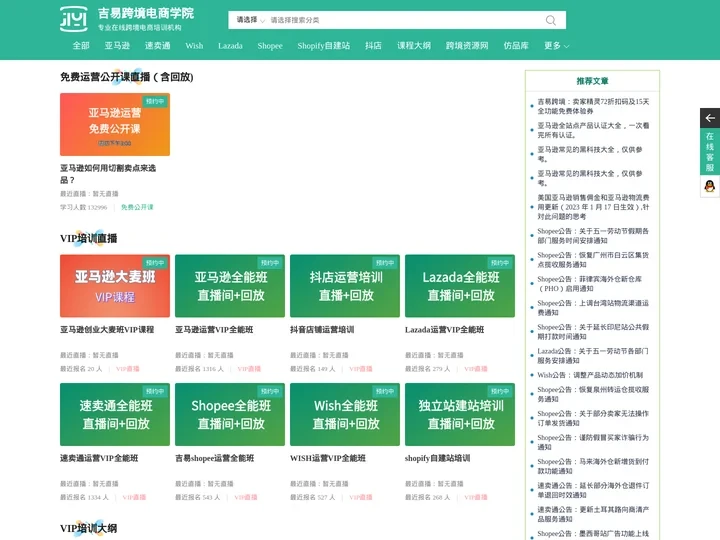This screenshot has height=540, width=720.
Task: Open 抖音店铺运营培训 title link
Action: (x=322, y=330)
